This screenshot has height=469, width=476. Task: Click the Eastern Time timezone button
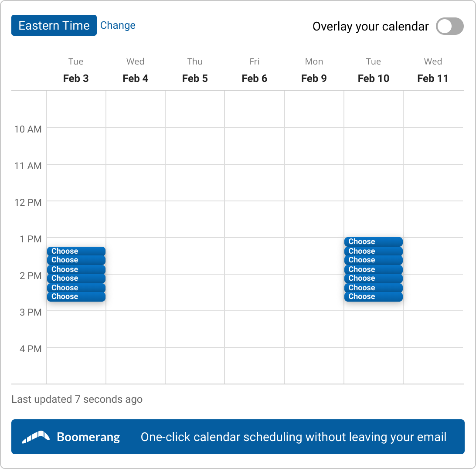pos(54,25)
